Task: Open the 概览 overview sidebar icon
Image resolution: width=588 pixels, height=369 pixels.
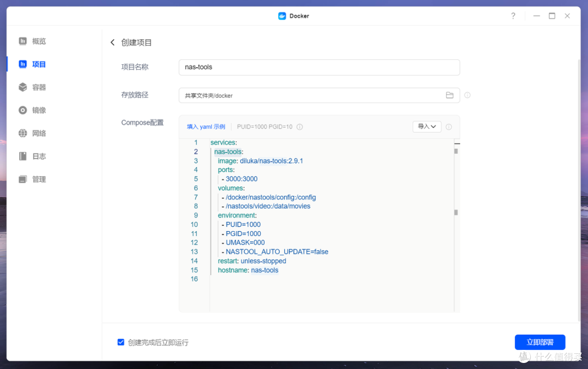Action: [x=23, y=41]
